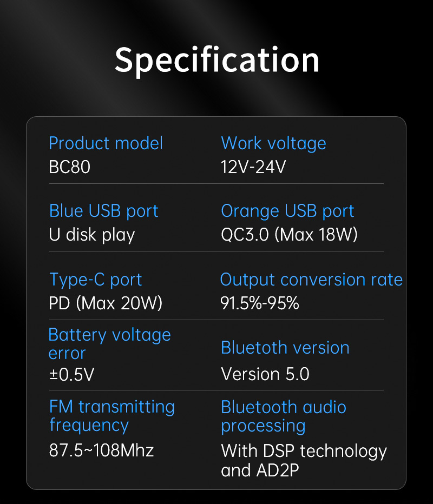The image size is (433, 504).
Task: Select the FM transmitting frequency label
Action: click(x=112, y=416)
